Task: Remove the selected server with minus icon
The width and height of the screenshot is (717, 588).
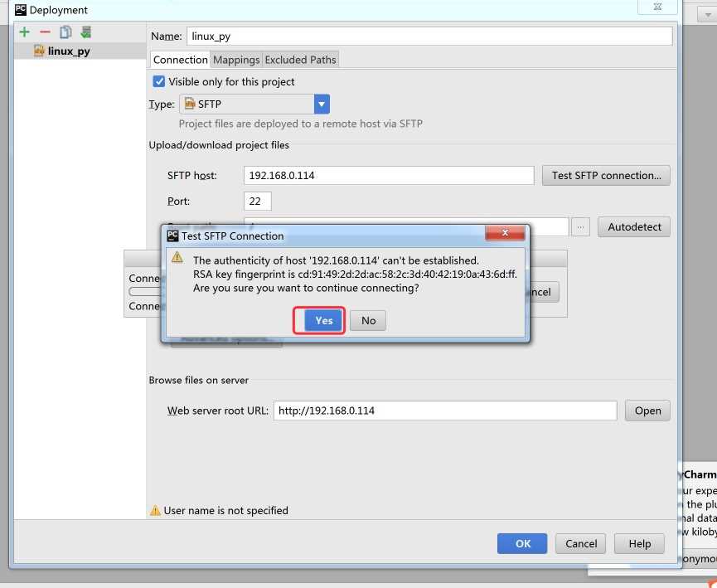Action: 45,32
